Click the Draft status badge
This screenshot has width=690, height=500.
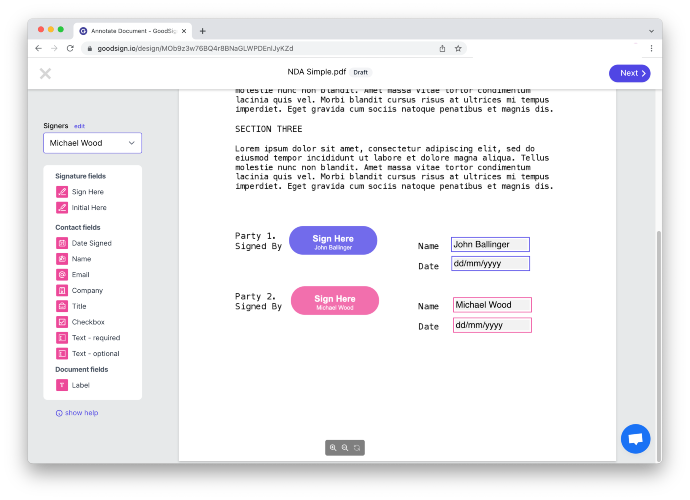(x=360, y=73)
